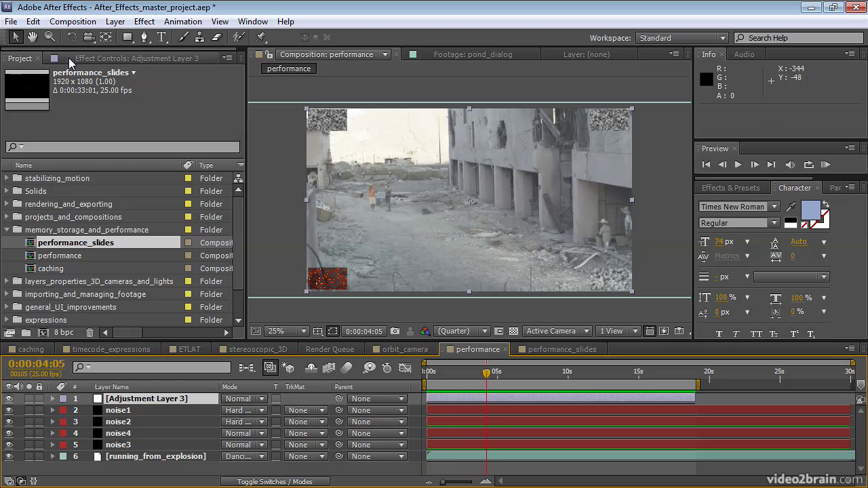The width and height of the screenshot is (868, 488).
Task: Toggle lock on Composition viewer panel
Action: tap(269, 54)
